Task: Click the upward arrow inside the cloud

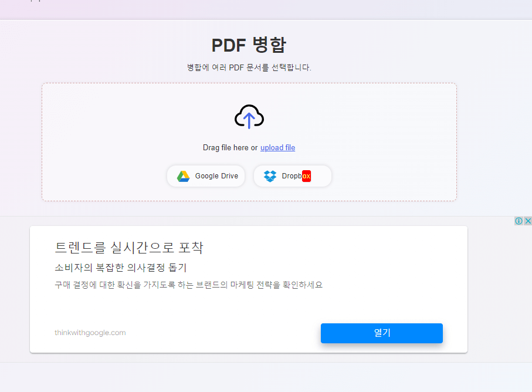Action: coord(249,120)
